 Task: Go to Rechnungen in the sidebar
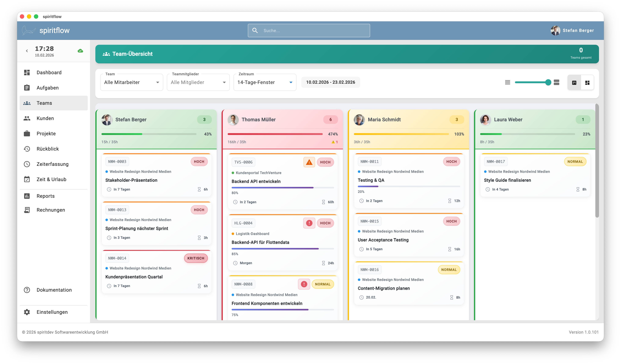pyautogui.click(x=51, y=210)
